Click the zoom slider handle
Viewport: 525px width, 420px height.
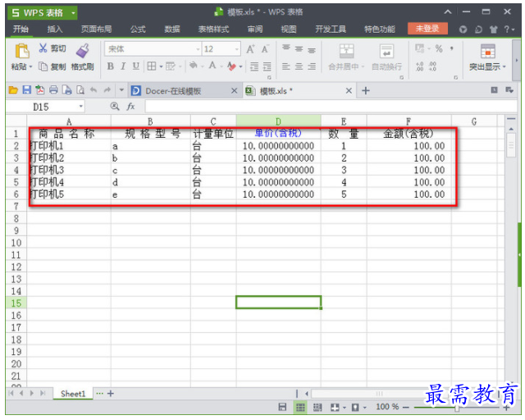[x=457, y=408]
